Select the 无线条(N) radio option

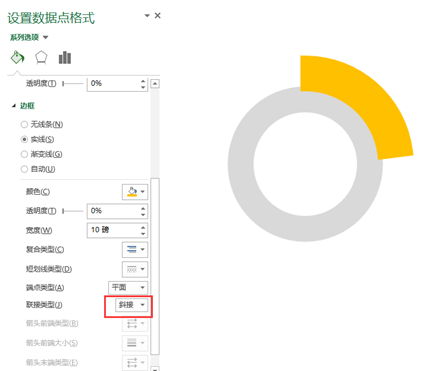point(42,124)
